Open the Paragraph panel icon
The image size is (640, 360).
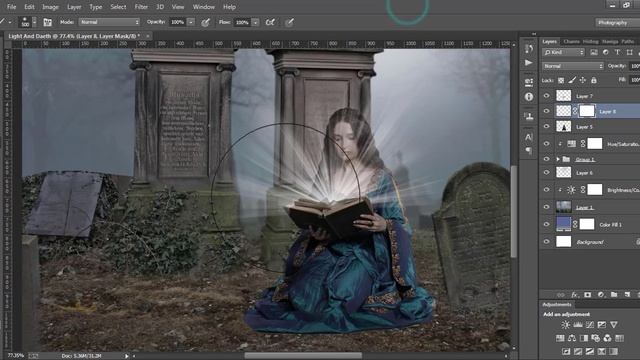click(529, 151)
